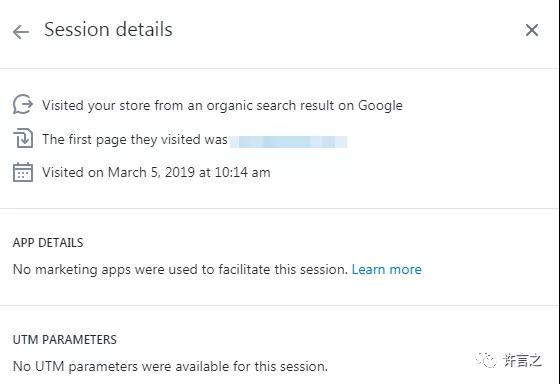Open the blurred first page URL link

pyautogui.click(x=288, y=141)
